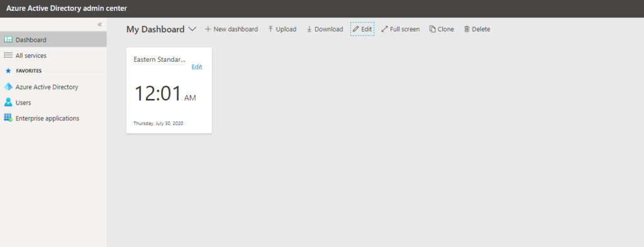Click the AM label on the clock tile
Screen dimensions: 644x247
pos(190,98)
